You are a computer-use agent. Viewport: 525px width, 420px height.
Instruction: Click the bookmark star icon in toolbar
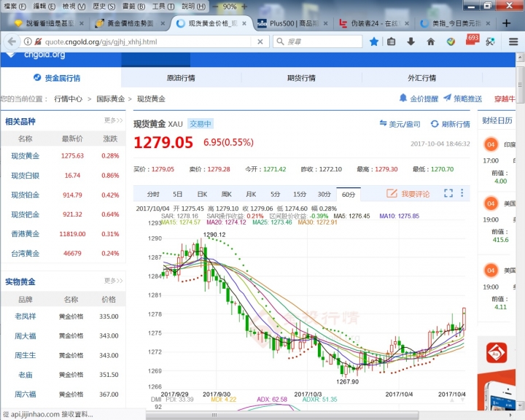374,42
